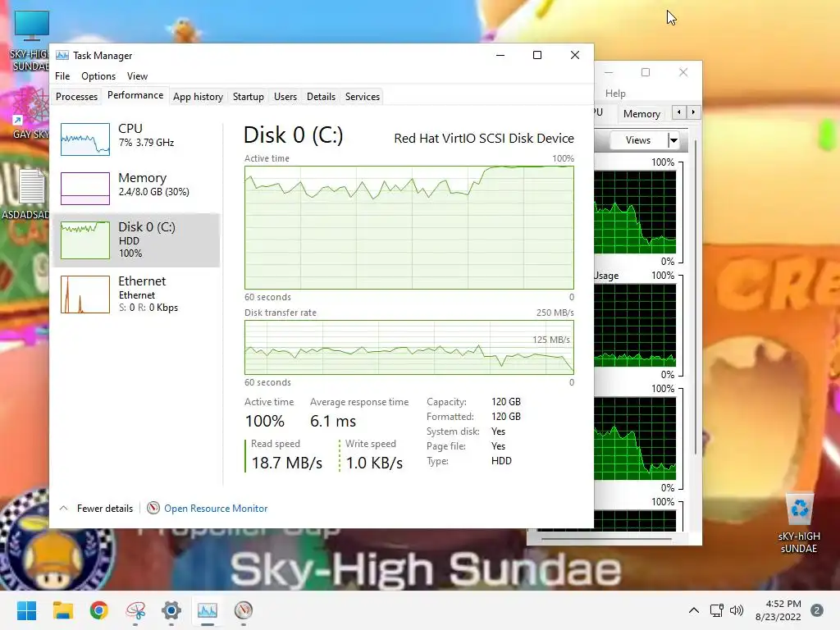Click the Disk 0 (C:) heading
Screen dimensions: 840x630
coord(293,135)
